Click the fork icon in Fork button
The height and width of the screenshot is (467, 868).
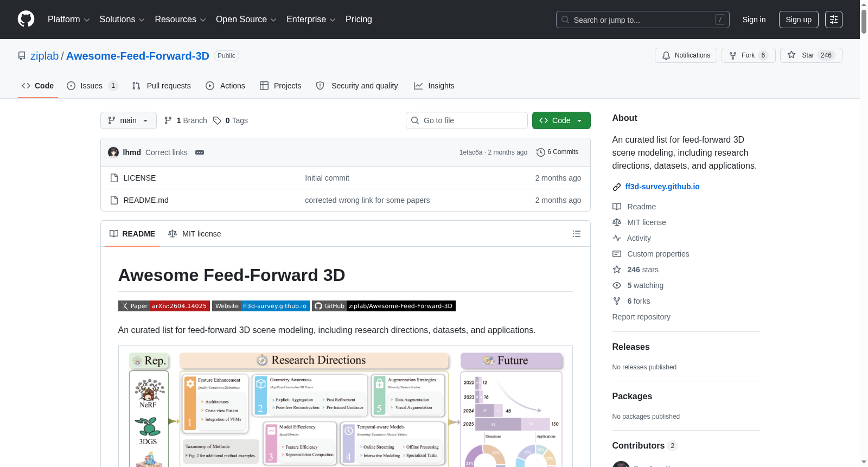733,55
